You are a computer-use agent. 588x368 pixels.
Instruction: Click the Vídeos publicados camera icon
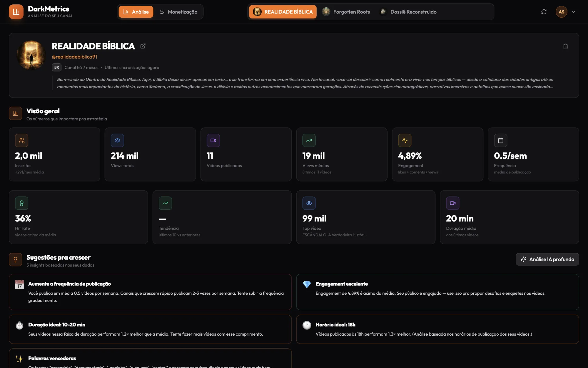(x=213, y=140)
